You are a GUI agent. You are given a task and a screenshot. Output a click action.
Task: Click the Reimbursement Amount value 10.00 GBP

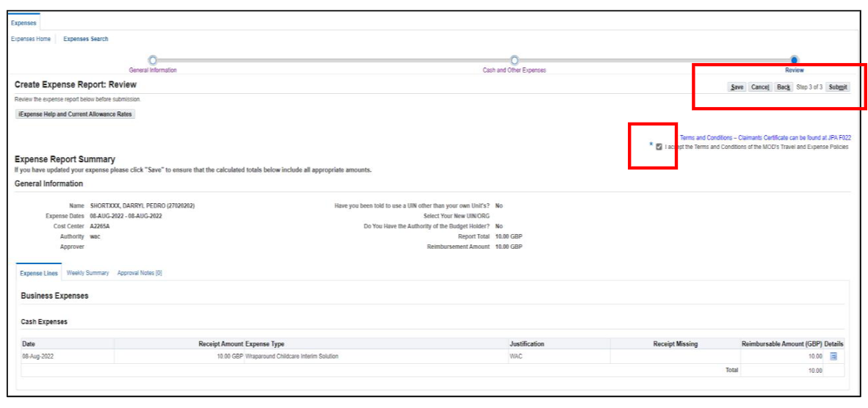point(509,247)
